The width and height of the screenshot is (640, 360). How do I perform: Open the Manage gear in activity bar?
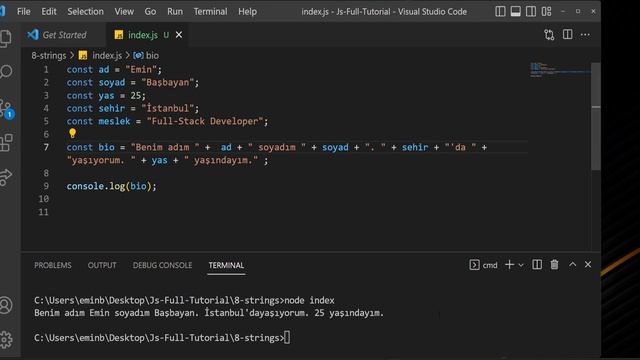click(x=6, y=339)
